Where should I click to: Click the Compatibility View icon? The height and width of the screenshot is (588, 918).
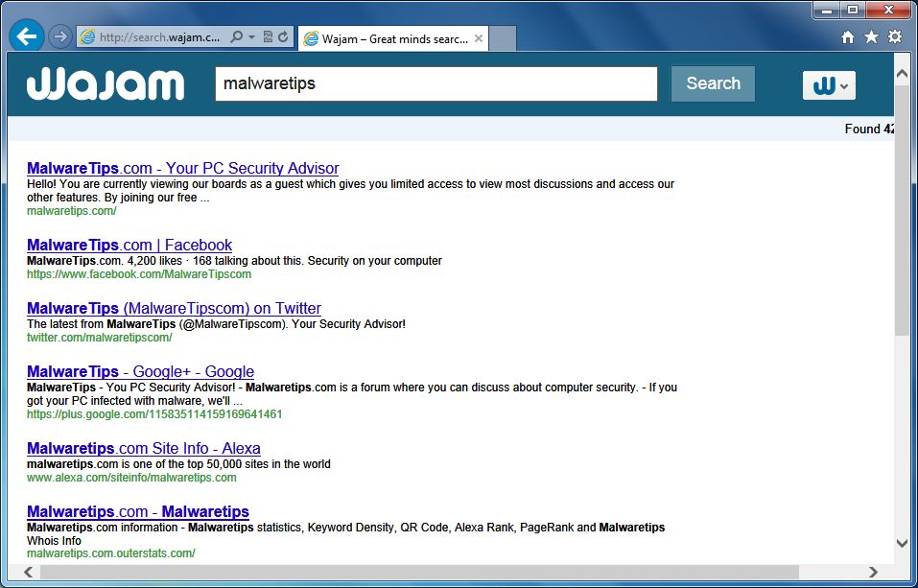coord(268,35)
